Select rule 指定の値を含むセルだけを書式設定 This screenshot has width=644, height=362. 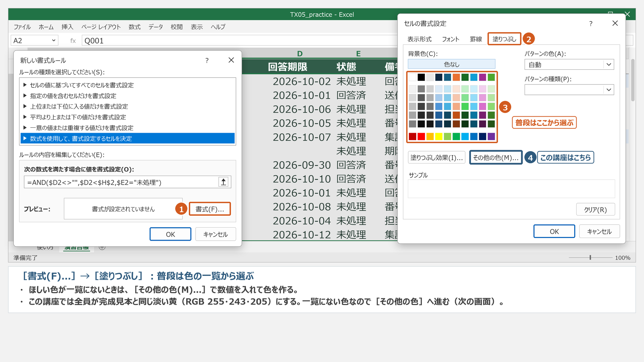click(127, 96)
